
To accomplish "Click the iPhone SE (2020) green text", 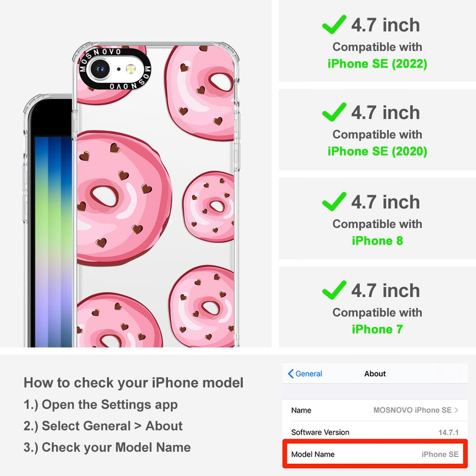I will coord(377,151).
